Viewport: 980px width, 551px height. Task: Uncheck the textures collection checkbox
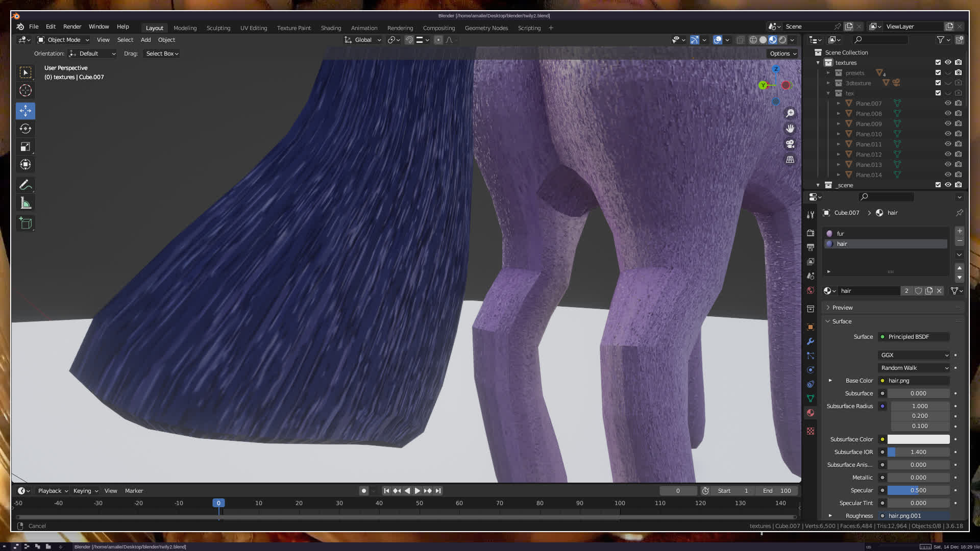(x=938, y=62)
